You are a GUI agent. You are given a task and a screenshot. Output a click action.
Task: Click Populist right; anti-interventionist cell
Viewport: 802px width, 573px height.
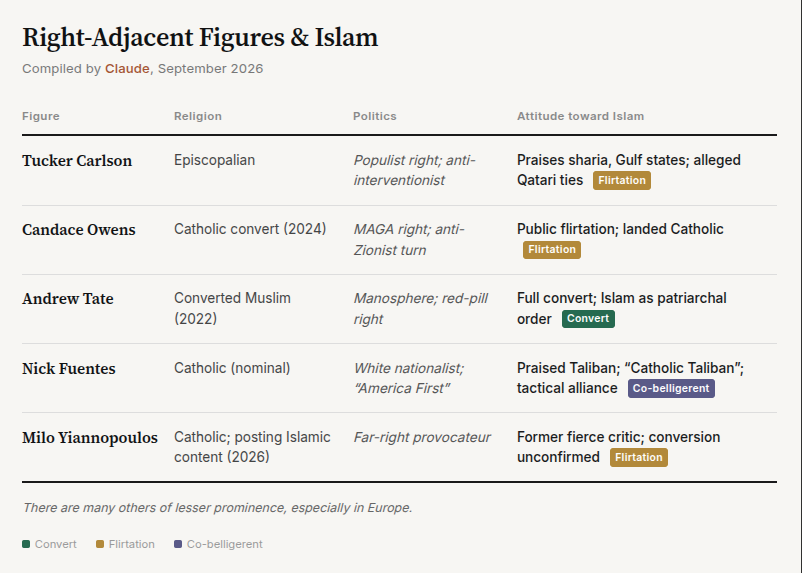(414, 170)
